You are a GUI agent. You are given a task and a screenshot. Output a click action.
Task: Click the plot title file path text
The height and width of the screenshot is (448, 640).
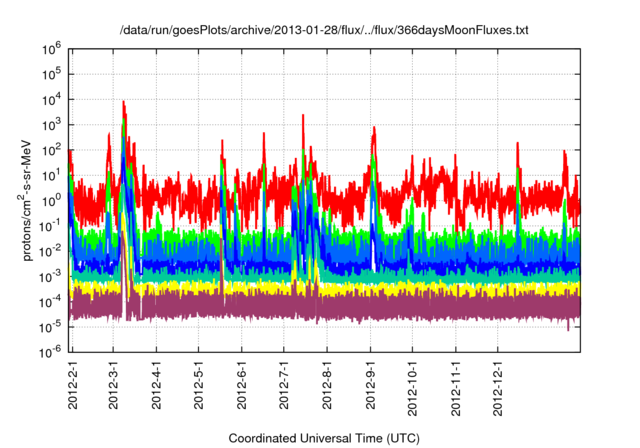pos(324,30)
